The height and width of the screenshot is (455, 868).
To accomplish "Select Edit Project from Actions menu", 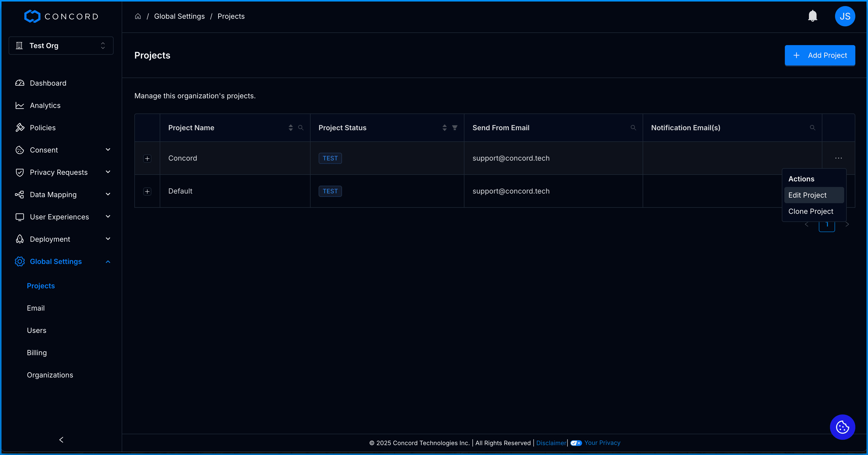I will [807, 195].
